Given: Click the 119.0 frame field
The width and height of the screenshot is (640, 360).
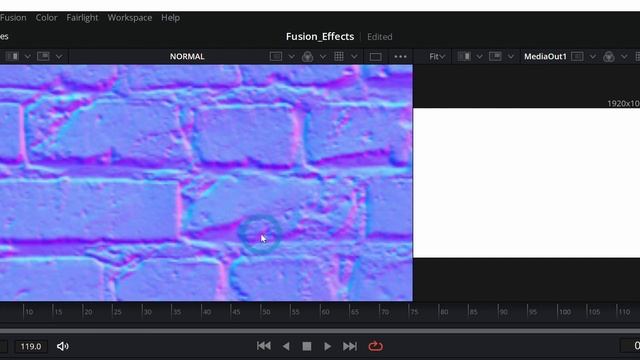Looking at the screenshot, I should pos(31,347).
